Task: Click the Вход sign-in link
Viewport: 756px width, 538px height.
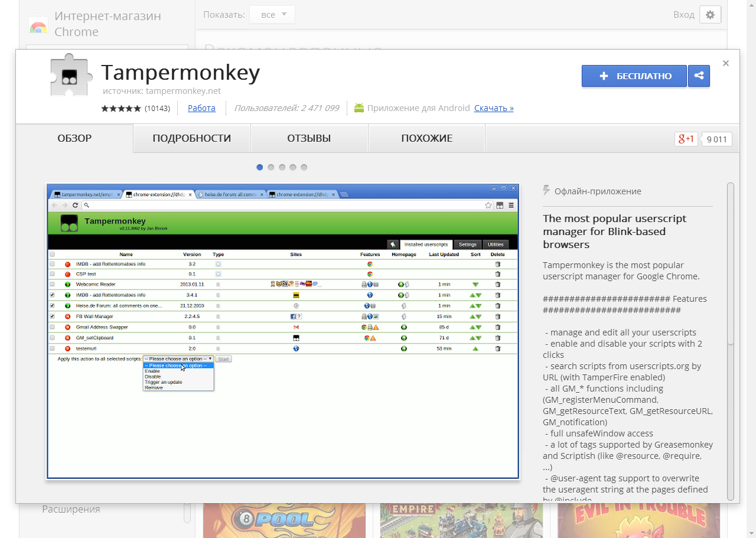Action: (x=684, y=15)
